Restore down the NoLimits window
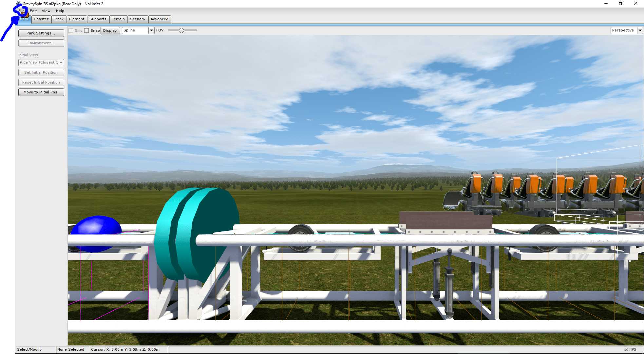The image size is (644, 354). coord(620,4)
